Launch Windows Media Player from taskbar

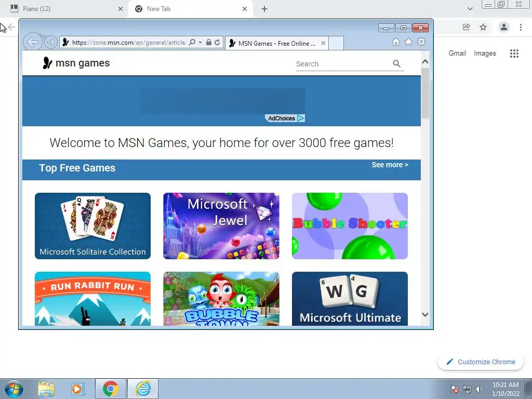pyautogui.click(x=78, y=389)
